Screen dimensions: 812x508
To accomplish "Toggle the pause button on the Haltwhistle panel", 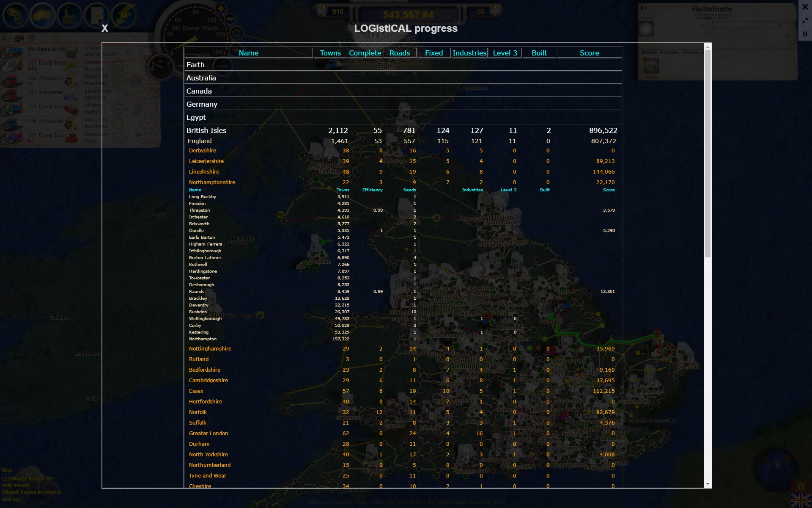I will click(805, 34).
